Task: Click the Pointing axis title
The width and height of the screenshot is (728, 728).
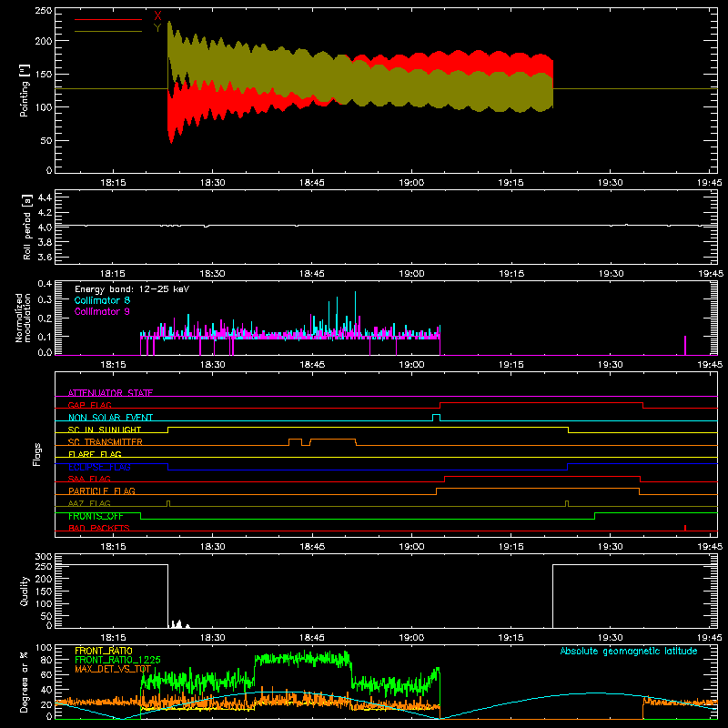Action: (25, 90)
